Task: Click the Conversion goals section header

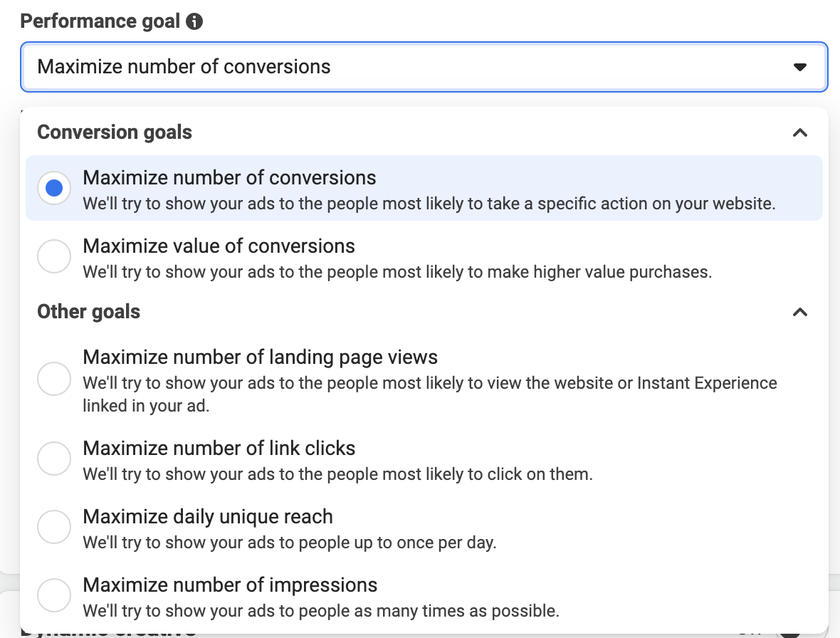Action: coord(114,132)
